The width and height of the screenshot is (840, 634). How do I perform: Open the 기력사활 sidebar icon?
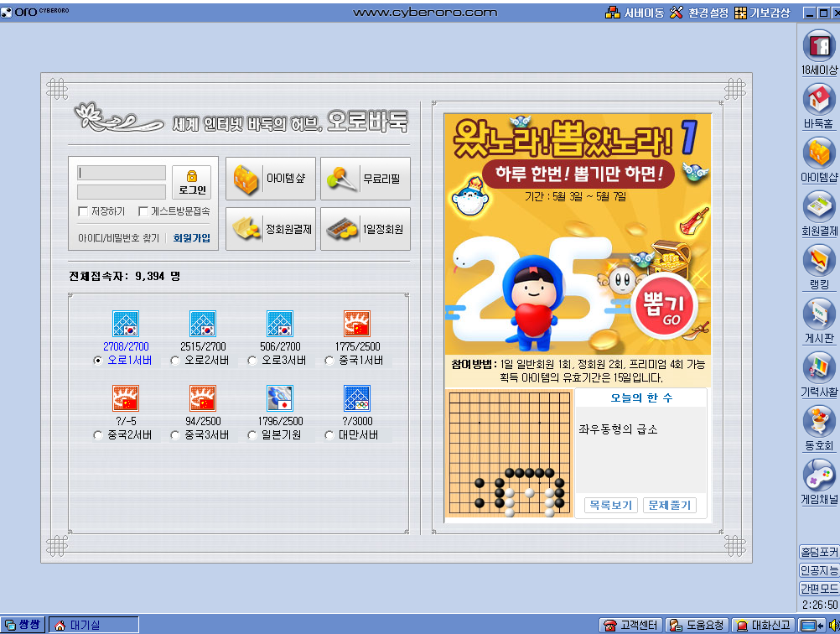819,367
